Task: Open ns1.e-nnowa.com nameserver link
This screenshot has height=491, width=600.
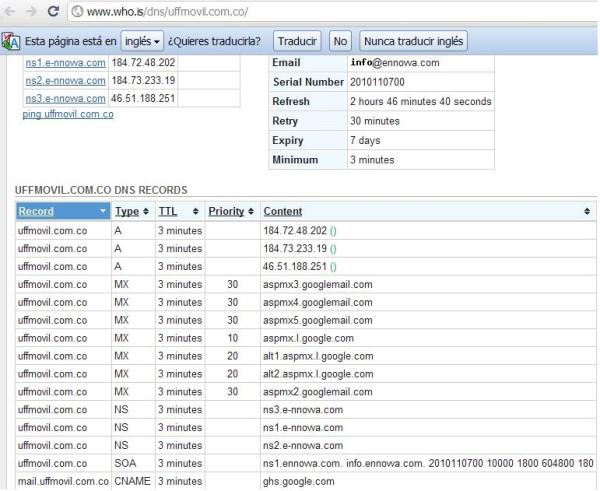Action: pos(65,63)
